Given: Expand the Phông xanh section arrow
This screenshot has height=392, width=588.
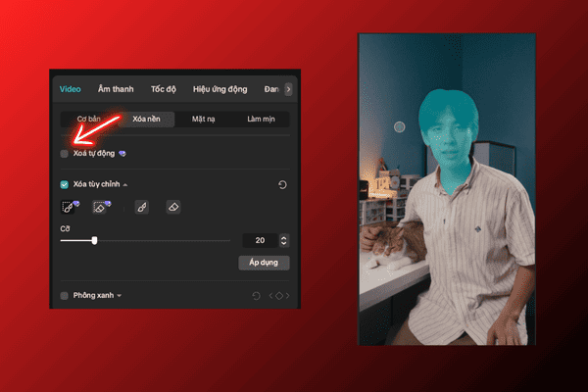Looking at the screenshot, I should tap(119, 295).
